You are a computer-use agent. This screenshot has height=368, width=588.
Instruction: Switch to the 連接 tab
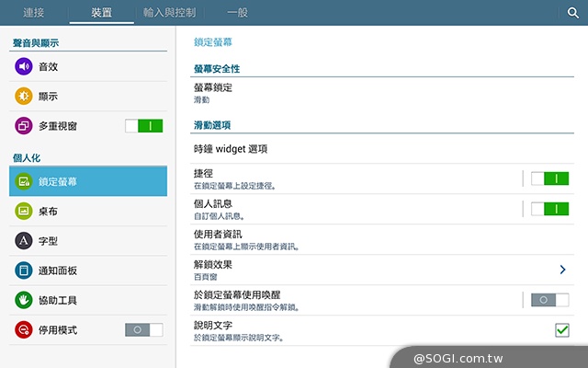click(x=34, y=13)
